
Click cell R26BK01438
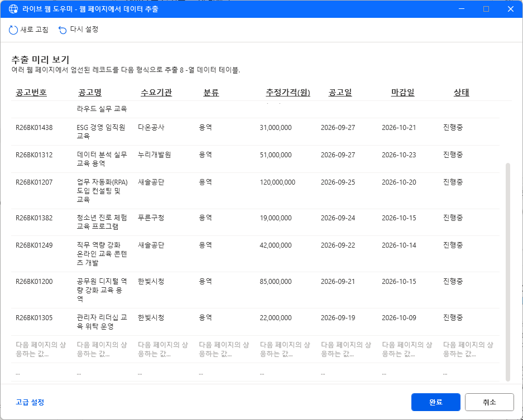[x=34, y=128]
